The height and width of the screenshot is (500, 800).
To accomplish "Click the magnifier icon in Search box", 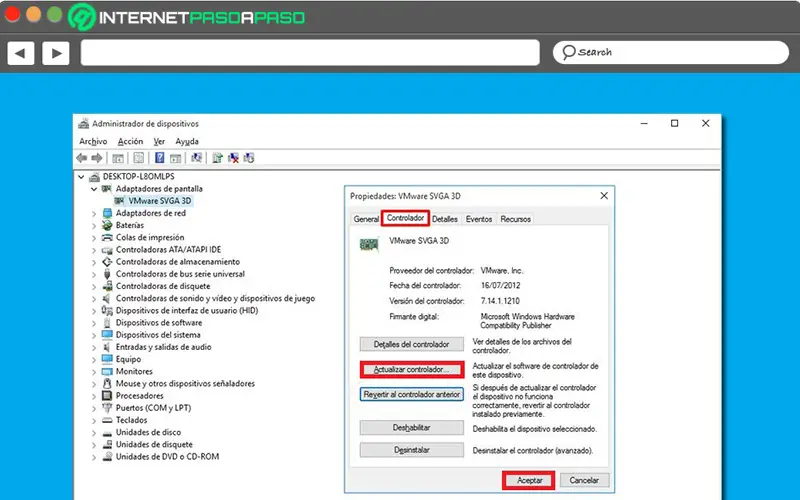I will tap(568, 52).
